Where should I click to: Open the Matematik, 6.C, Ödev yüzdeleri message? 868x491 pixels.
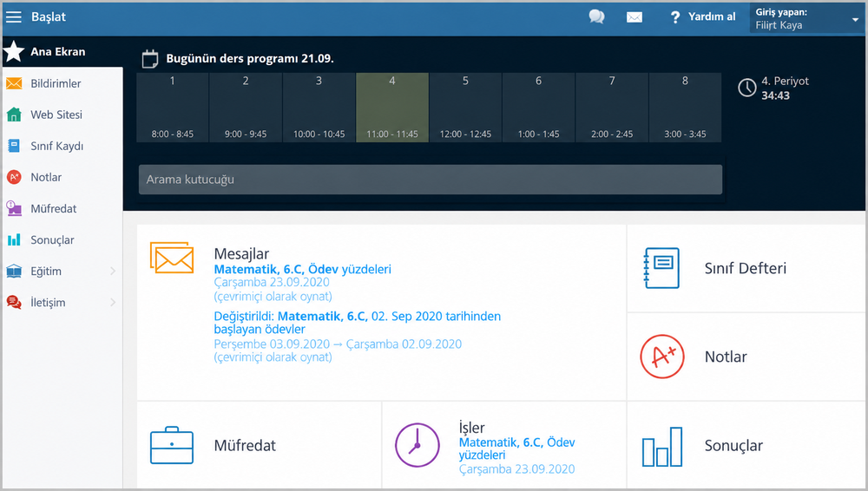tap(302, 269)
